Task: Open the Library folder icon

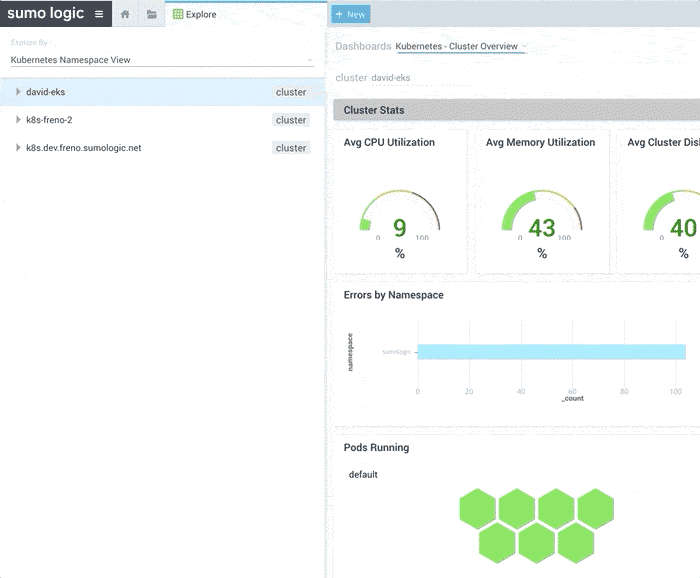Action: pos(152,14)
